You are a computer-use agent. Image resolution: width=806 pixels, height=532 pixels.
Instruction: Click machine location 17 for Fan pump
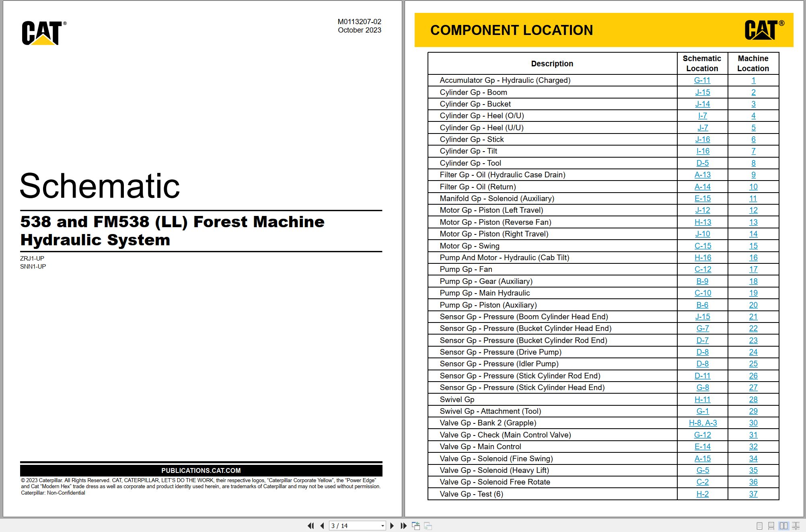click(753, 269)
